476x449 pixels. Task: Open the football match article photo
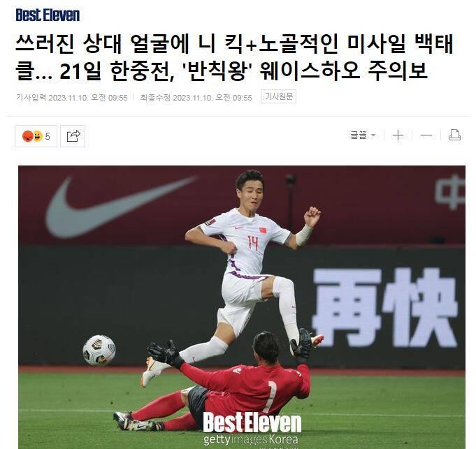(x=242, y=307)
